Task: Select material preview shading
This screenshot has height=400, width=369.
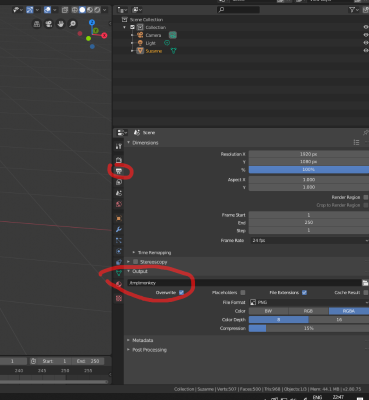Action: click(89, 10)
